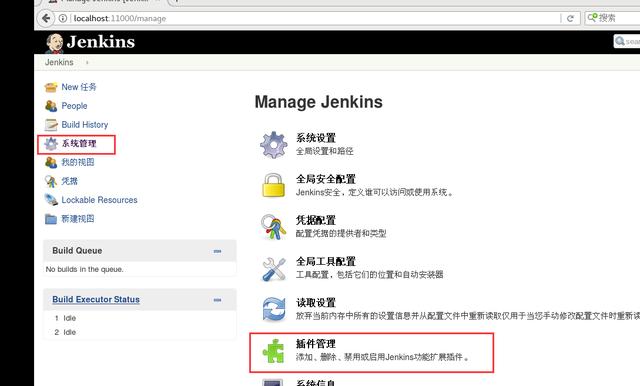Open the 凭据 sidebar link
This screenshot has width=640, height=386.
click(69, 181)
